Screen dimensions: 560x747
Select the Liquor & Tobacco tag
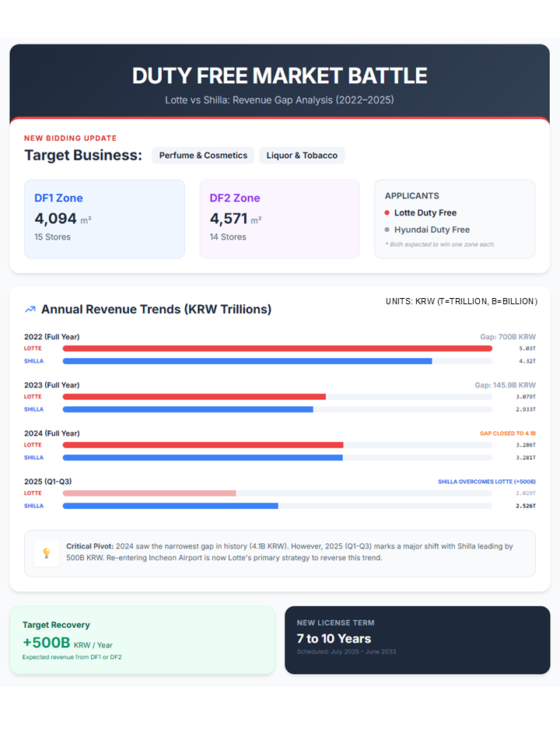coord(302,156)
